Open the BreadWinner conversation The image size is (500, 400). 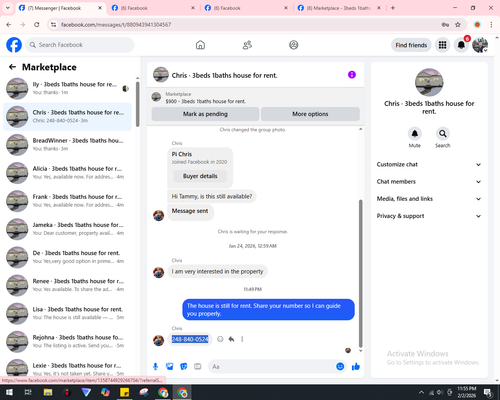67,145
